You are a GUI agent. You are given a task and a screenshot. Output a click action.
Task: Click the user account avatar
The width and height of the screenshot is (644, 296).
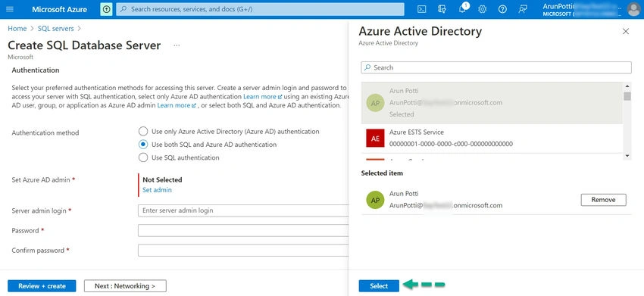[x=633, y=9]
